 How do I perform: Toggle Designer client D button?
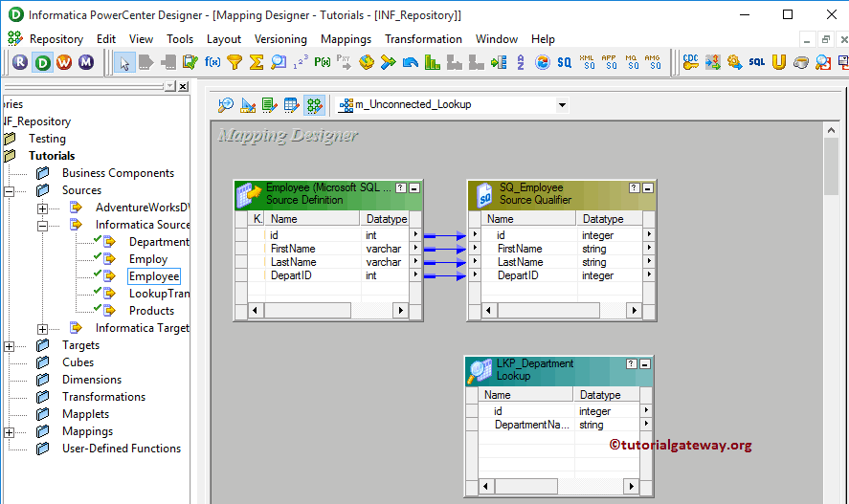(42, 62)
